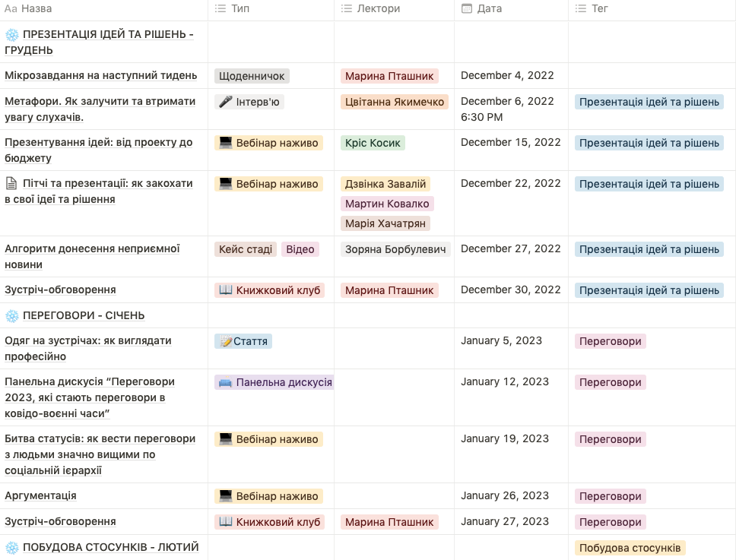
Task: Open the Мікрозавдання на наступний тиждень entry
Action: [100, 75]
